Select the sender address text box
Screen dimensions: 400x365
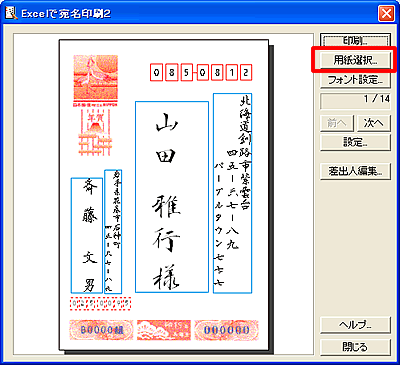coord(113,232)
